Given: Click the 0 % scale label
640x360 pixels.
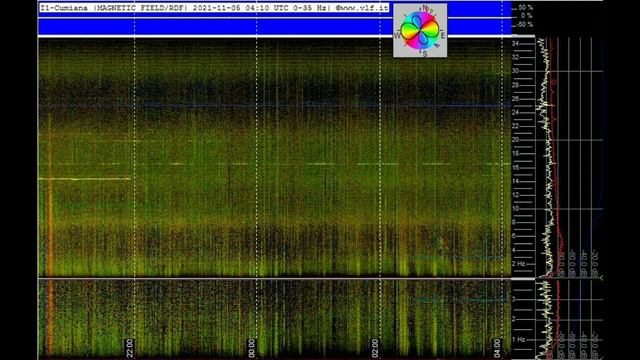Looking at the screenshot, I should pos(527,16).
